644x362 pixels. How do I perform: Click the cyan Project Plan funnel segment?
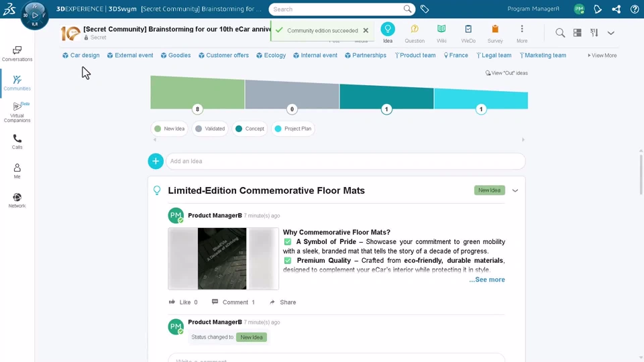(481, 99)
